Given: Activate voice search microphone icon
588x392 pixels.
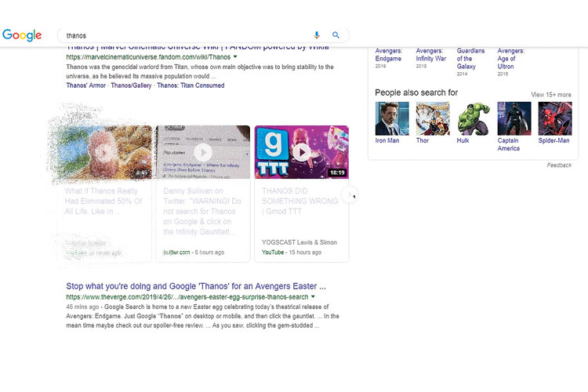Looking at the screenshot, I should point(317,35).
